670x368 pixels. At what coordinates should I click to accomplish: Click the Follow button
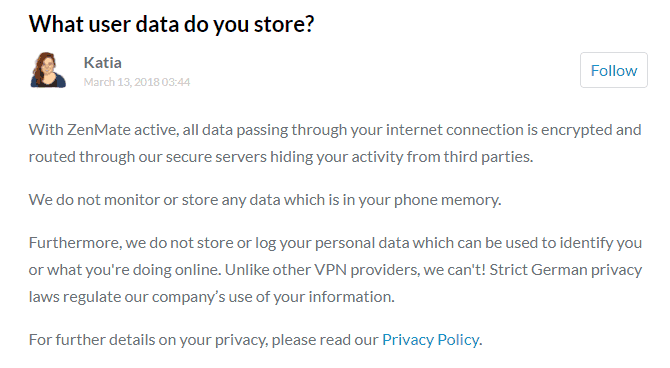(614, 71)
